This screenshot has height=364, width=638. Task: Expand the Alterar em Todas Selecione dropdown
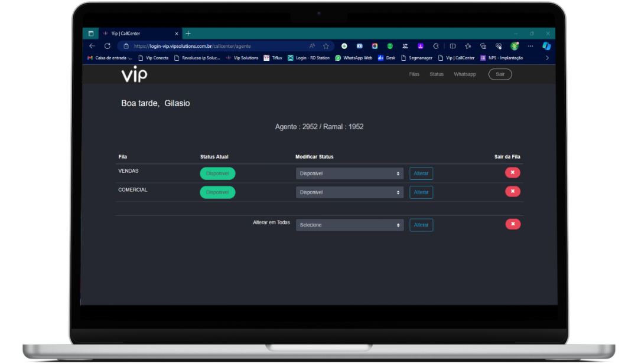click(x=349, y=225)
